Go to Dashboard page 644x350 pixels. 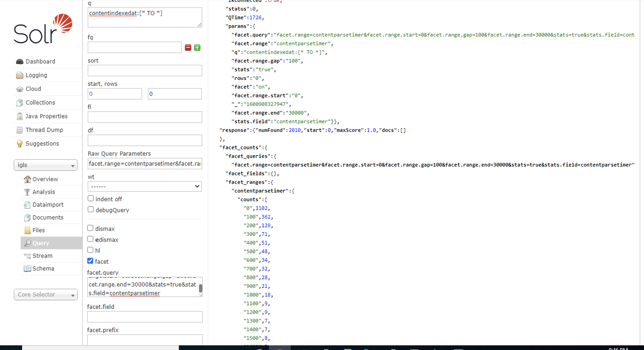click(40, 62)
